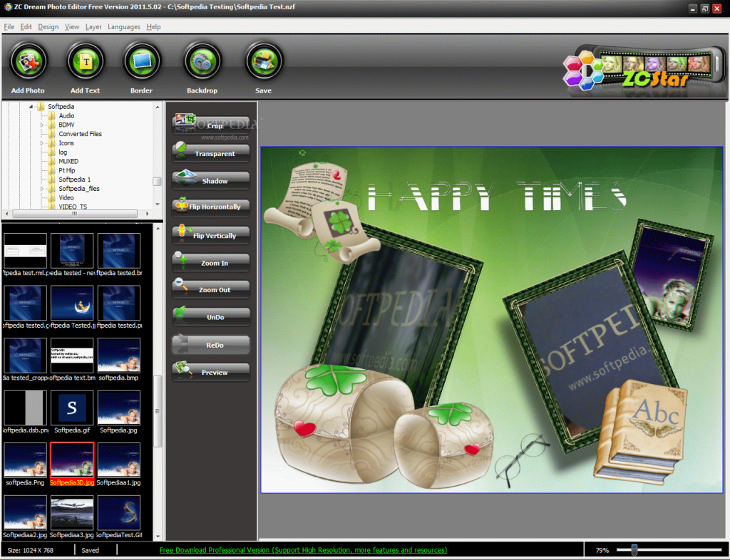The width and height of the screenshot is (730, 560).
Task: Select Softpedia.jpg thumbnail
Action: click(x=119, y=412)
